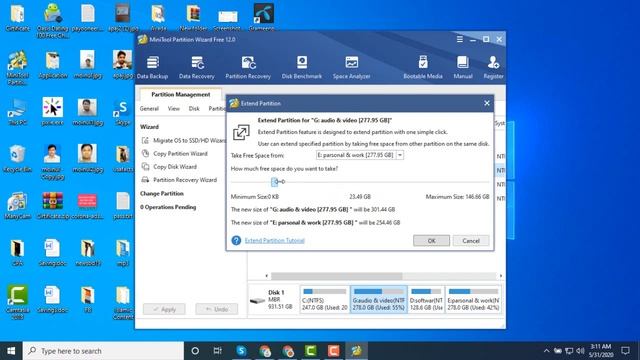Select ManyCam desktop icon

[x=17, y=205]
